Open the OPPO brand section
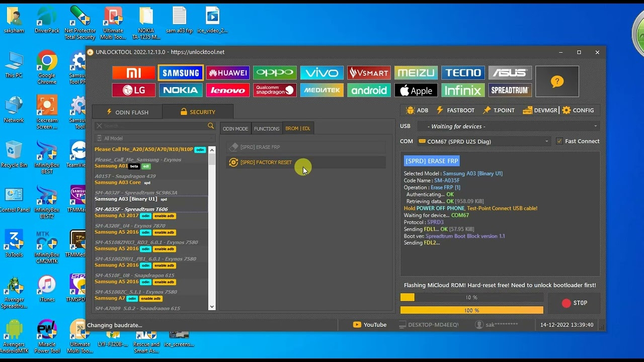This screenshot has width=644, height=362. 275,73
